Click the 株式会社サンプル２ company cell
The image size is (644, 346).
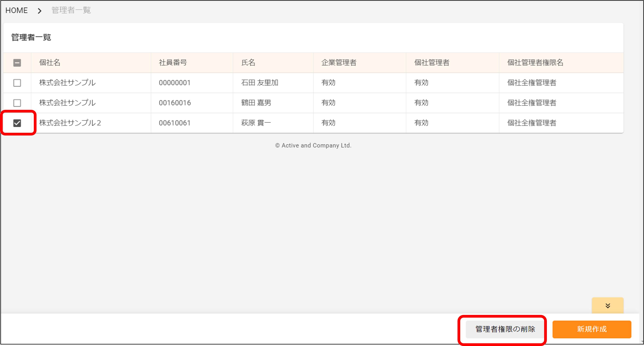pos(70,123)
